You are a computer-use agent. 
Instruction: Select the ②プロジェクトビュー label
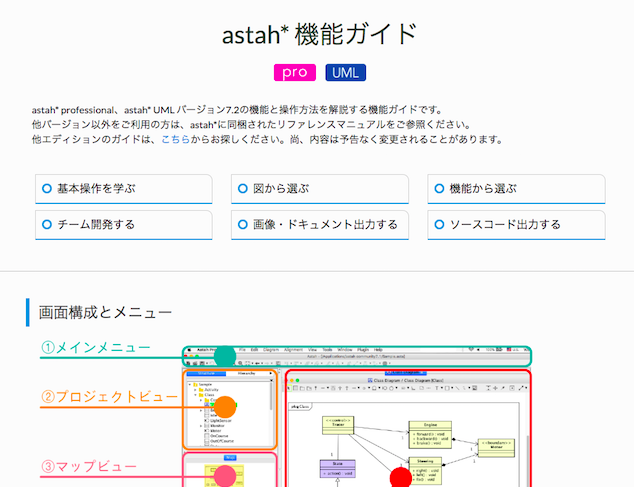tap(108, 397)
